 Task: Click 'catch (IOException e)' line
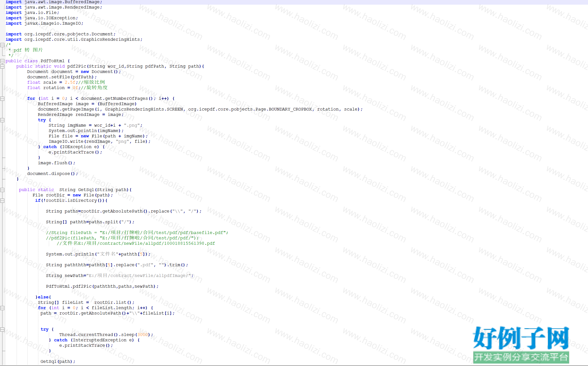[x=71, y=147]
